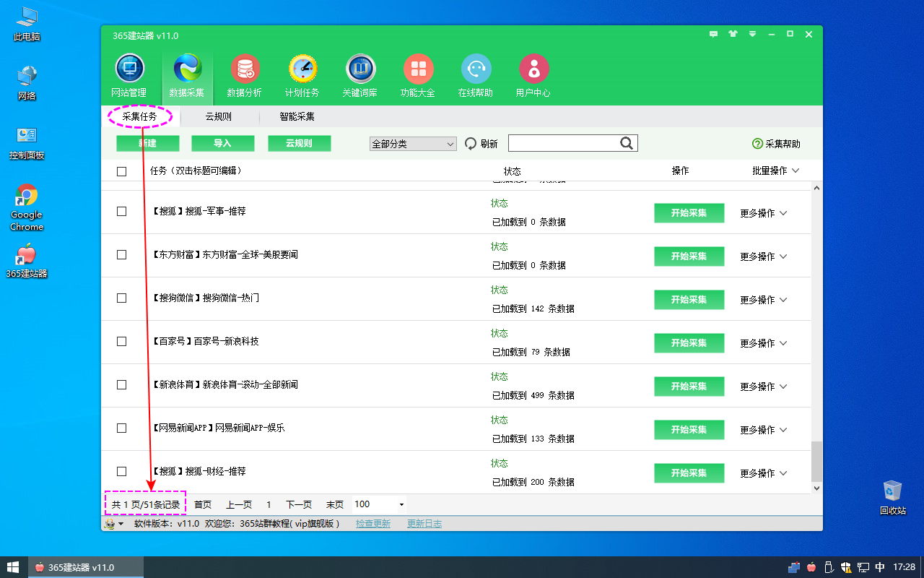The width and height of the screenshot is (924, 578).
Task: Switch to the 采集任务 tab
Action: click(139, 116)
